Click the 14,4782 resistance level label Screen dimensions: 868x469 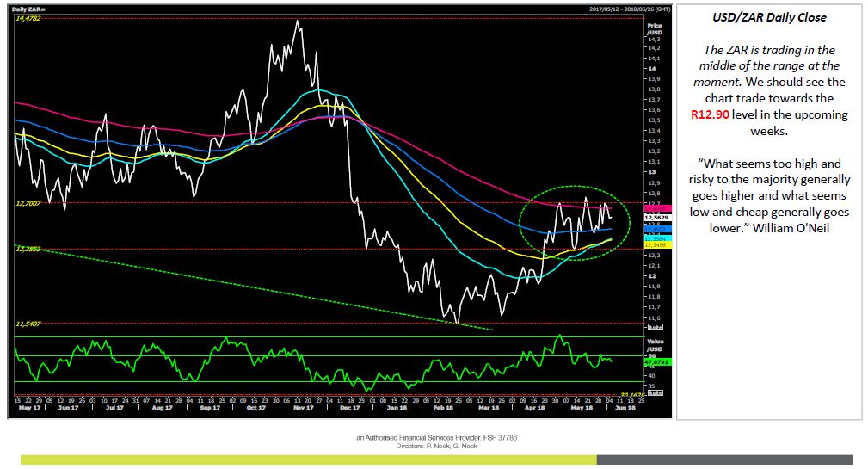pyautogui.click(x=28, y=18)
